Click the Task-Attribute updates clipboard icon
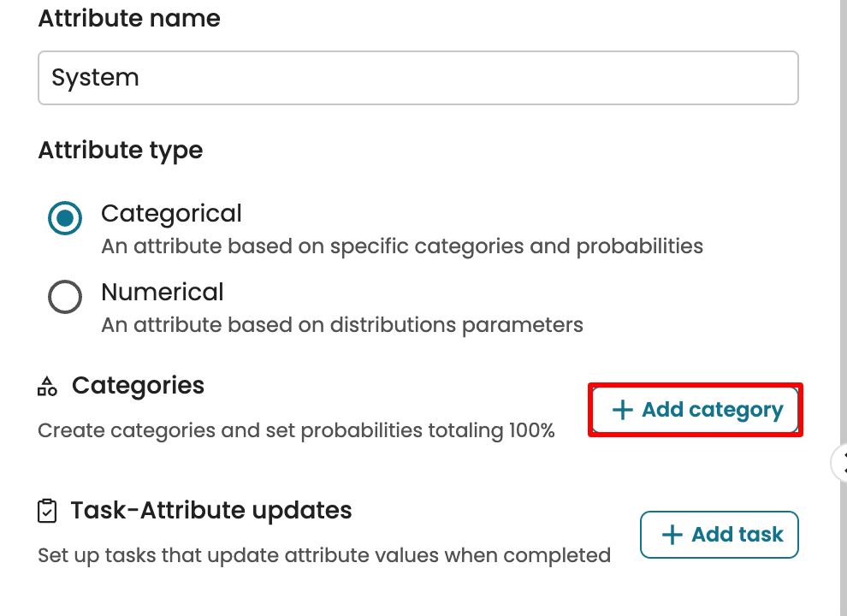Screen dimensions: 847x616 pos(48,512)
